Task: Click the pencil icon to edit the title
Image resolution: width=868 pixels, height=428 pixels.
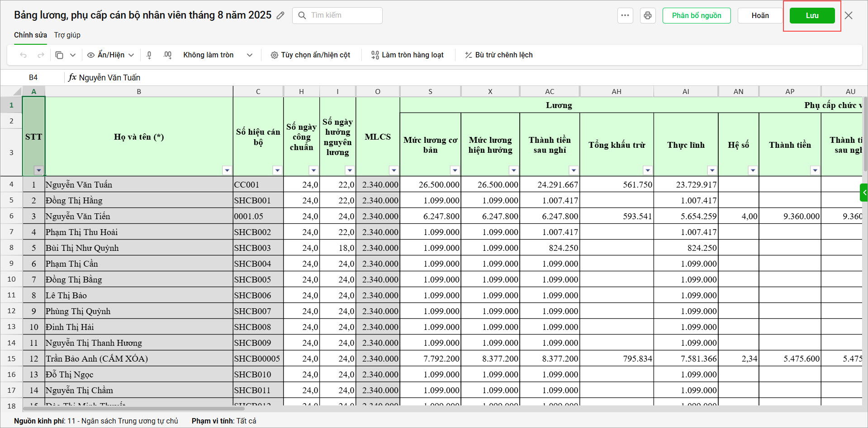Action: [280, 16]
